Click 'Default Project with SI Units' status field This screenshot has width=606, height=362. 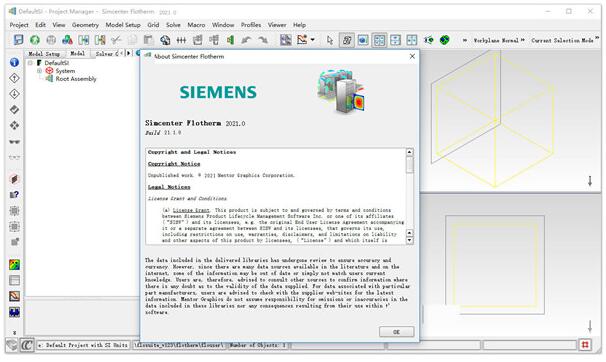(x=82, y=345)
